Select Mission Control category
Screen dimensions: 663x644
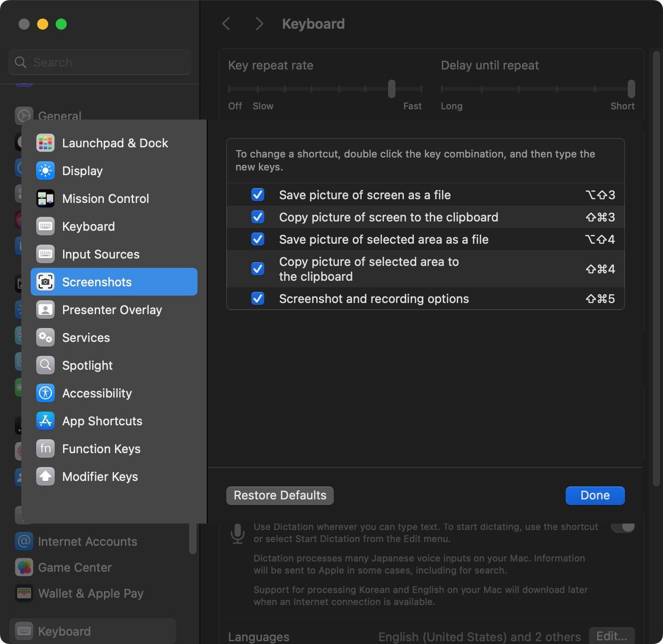coord(114,198)
